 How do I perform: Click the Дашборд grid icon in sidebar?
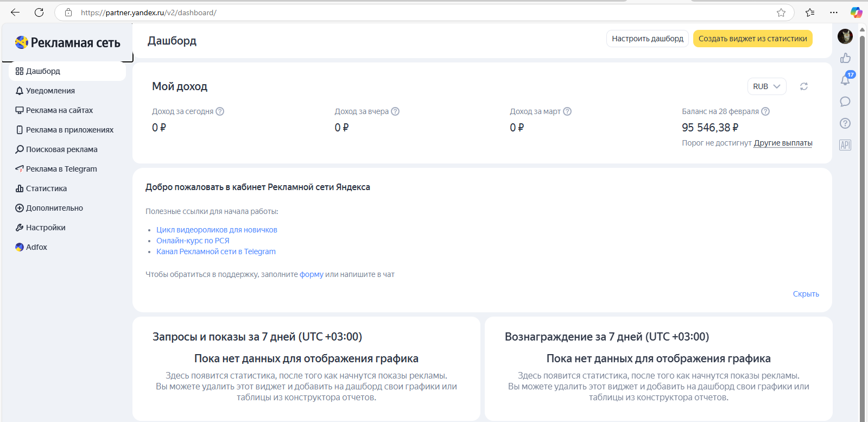[20, 71]
